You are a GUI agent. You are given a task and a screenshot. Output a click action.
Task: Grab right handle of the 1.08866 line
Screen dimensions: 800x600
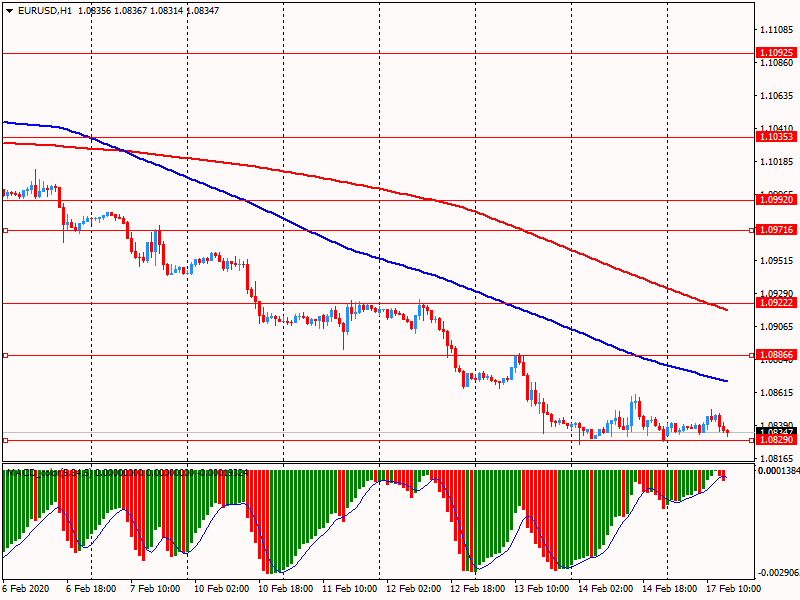point(751,355)
